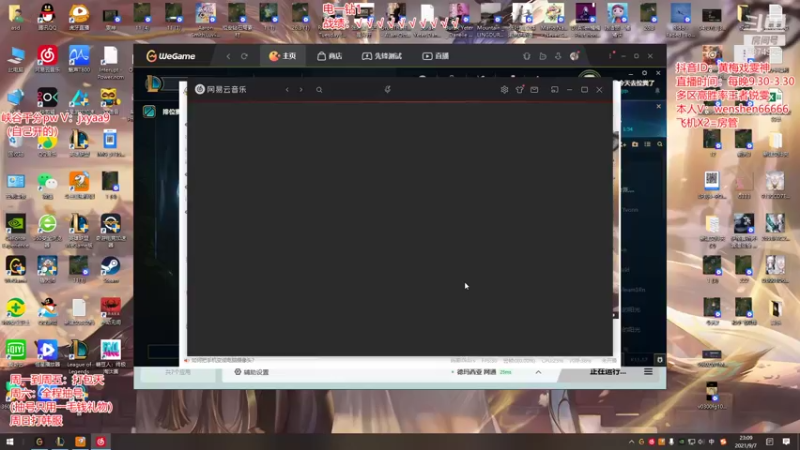Click WeGame headset service icon
800x450 pixels.
point(527,56)
